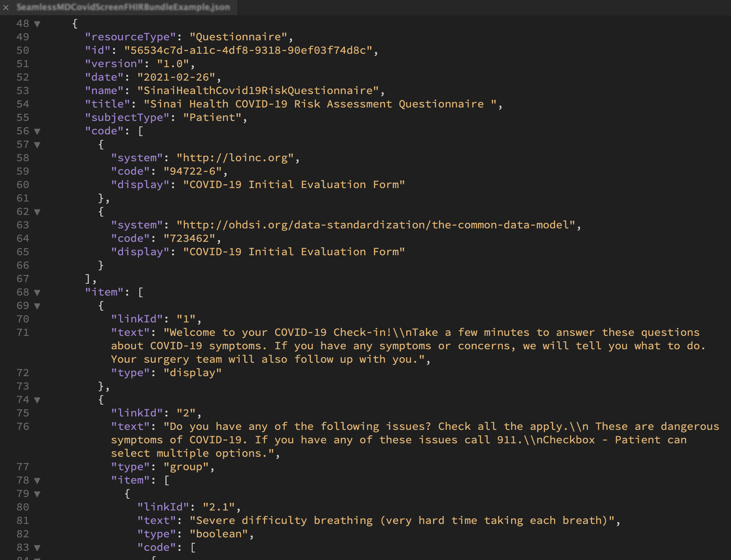
Task: Click the "boolean" type value on line 82
Action: 219,534
